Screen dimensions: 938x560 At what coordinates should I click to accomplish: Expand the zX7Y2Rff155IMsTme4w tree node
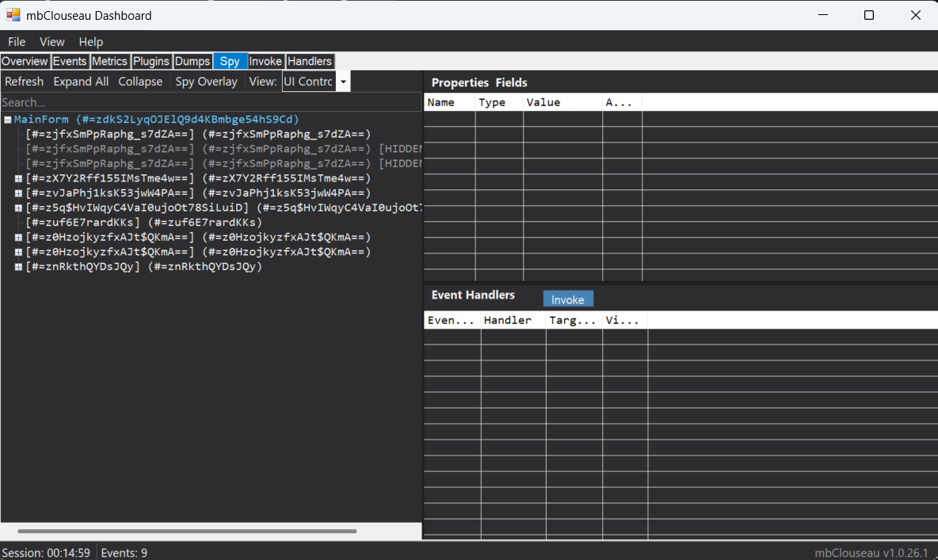click(18, 178)
